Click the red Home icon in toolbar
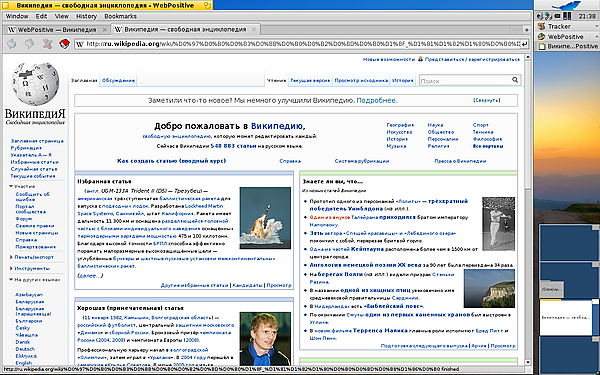600x375 pixels. [x=65, y=44]
